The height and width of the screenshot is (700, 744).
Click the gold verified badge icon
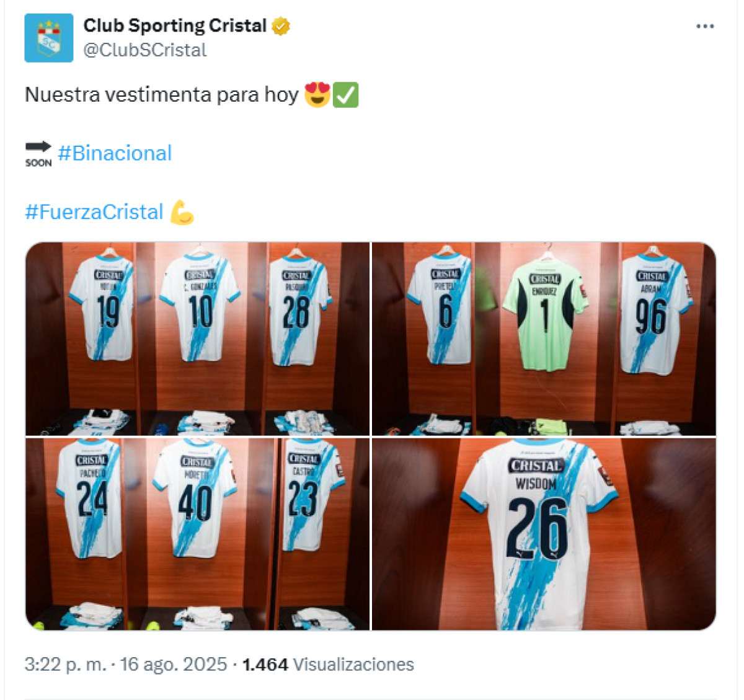click(x=281, y=26)
